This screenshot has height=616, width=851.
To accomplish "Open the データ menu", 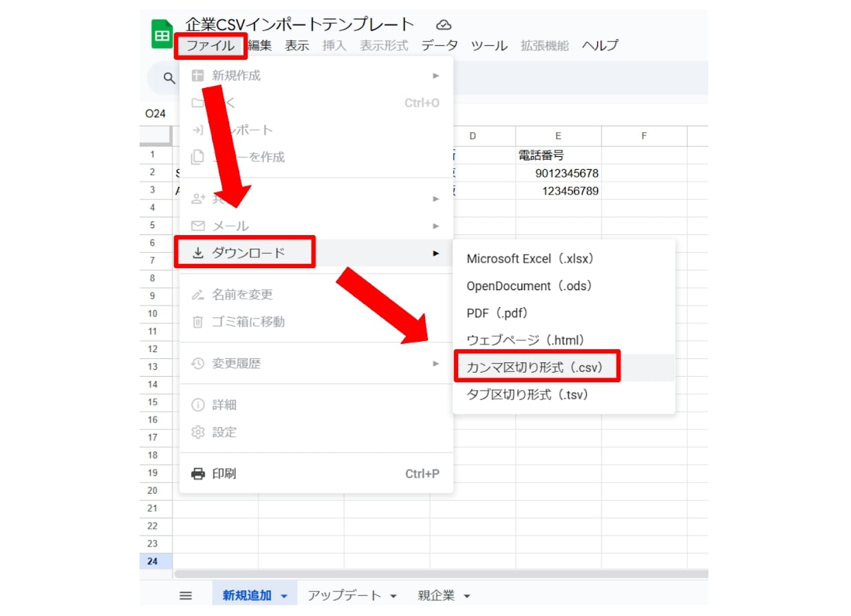I will point(439,46).
